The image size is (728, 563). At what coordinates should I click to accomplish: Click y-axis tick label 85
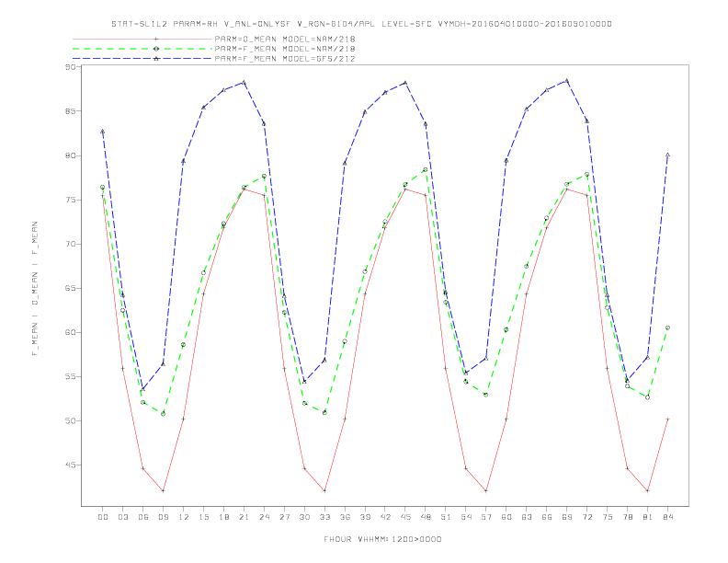70,111
